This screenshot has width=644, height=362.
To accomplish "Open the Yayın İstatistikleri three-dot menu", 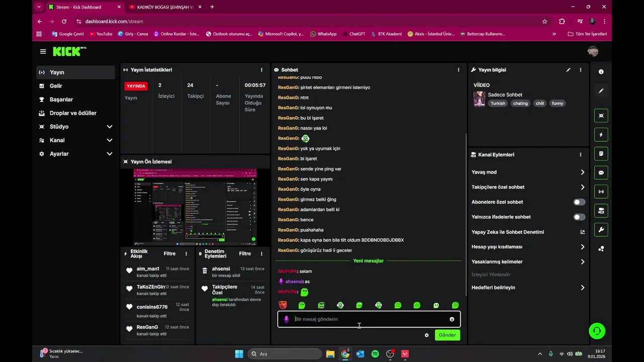I will click(x=261, y=70).
